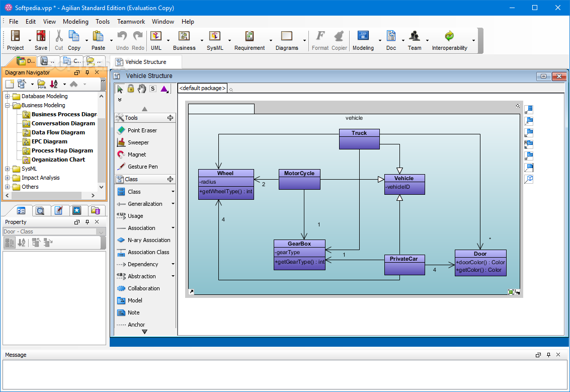Screen dimensions: 570x392
Task: Open the Dependency tool dropdown arrow
Action: coord(173,264)
